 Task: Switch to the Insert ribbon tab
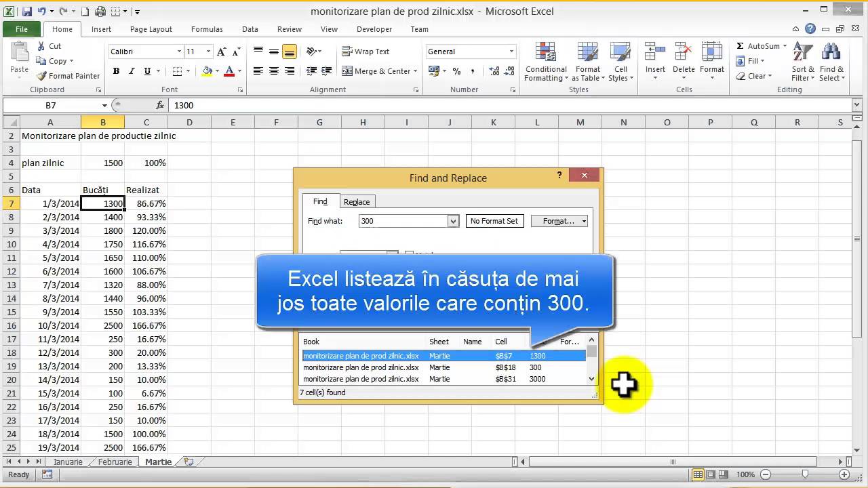pyautogui.click(x=102, y=29)
